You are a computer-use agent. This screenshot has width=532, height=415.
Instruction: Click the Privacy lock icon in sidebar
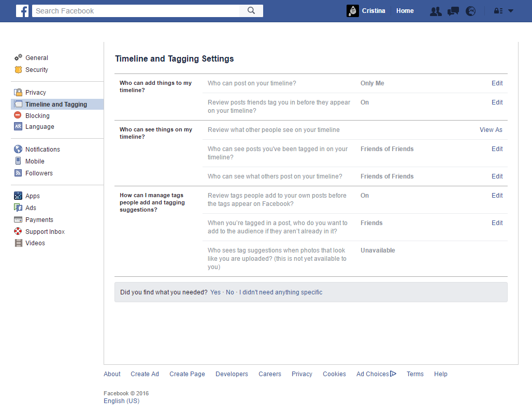18,92
